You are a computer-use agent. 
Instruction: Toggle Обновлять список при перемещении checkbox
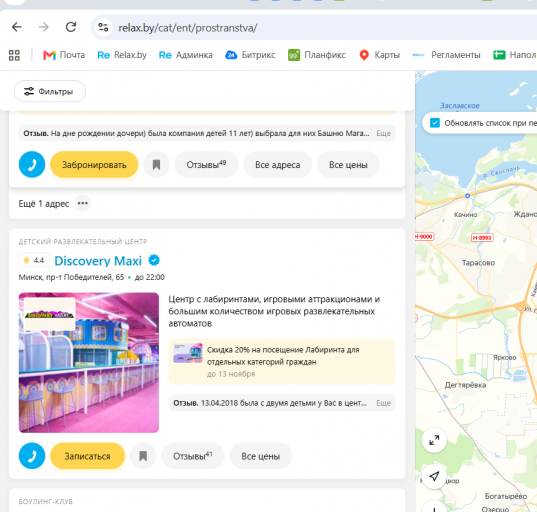pyautogui.click(x=435, y=123)
